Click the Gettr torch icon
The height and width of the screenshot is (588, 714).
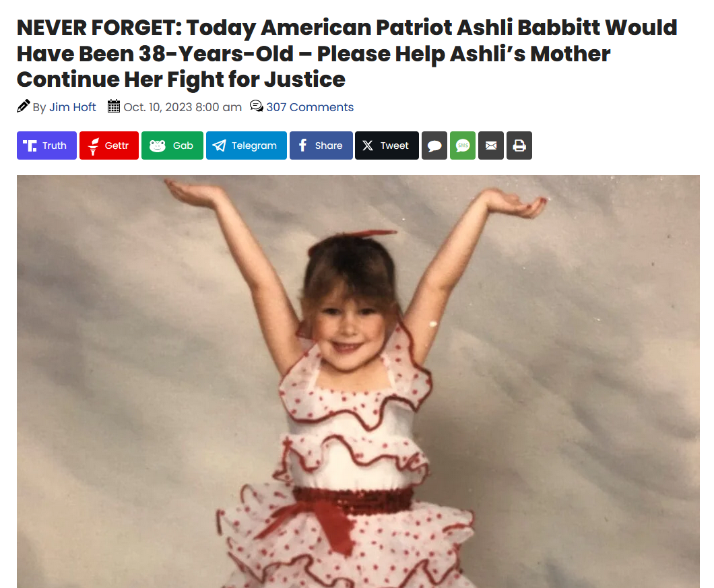pyautogui.click(x=94, y=146)
